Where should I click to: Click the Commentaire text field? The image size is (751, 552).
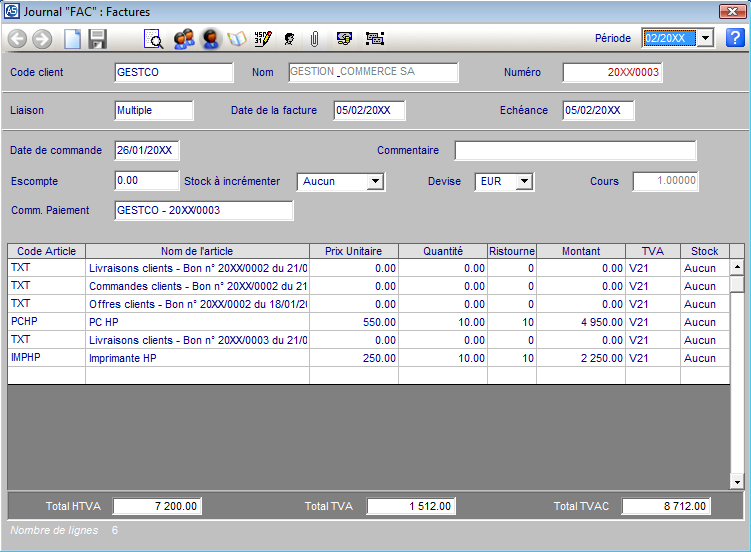[x=575, y=151]
